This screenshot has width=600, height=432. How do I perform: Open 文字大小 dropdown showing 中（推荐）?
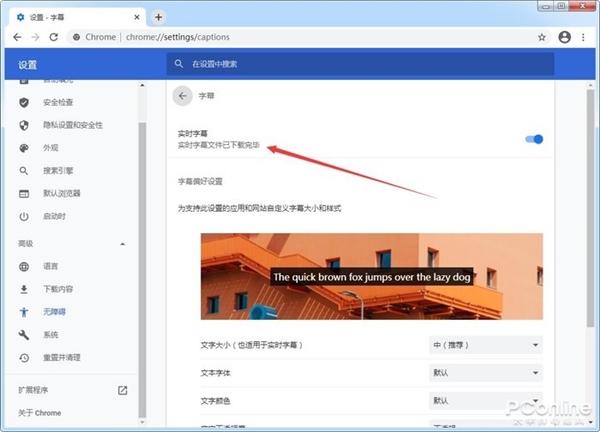point(486,345)
